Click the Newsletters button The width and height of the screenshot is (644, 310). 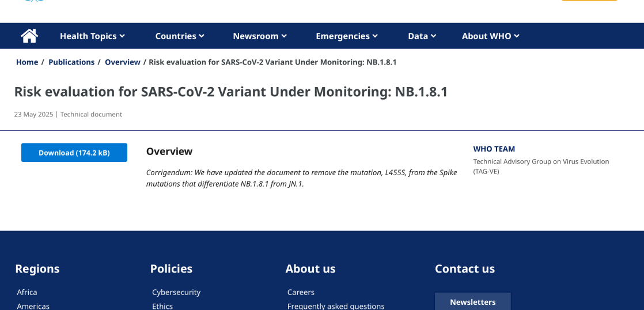pos(472,302)
